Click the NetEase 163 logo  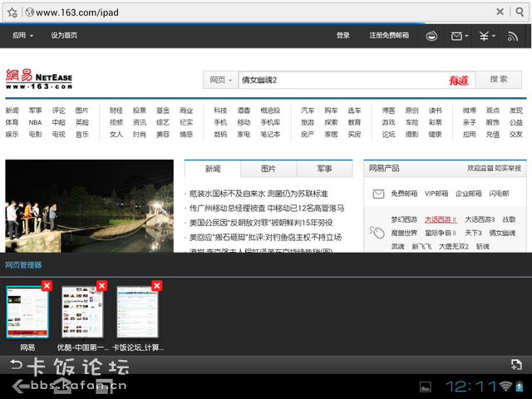(x=39, y=79)
